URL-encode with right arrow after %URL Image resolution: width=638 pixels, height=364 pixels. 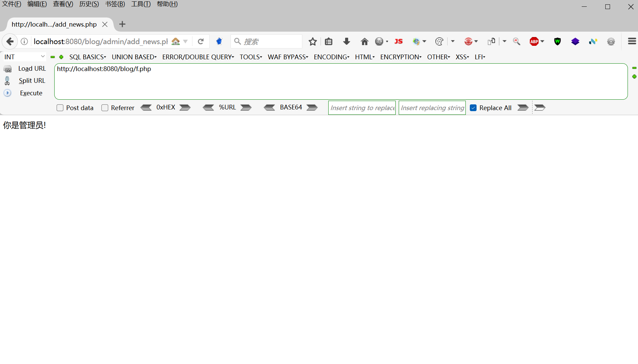pyautogui.click(x=246, y=107)
